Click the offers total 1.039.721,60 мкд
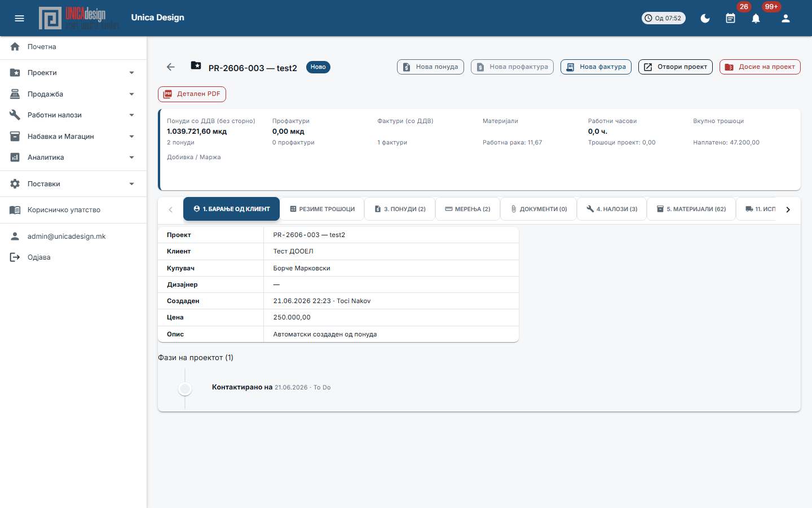The height and width of the screenshot is (508, 812). click(197, 132)
